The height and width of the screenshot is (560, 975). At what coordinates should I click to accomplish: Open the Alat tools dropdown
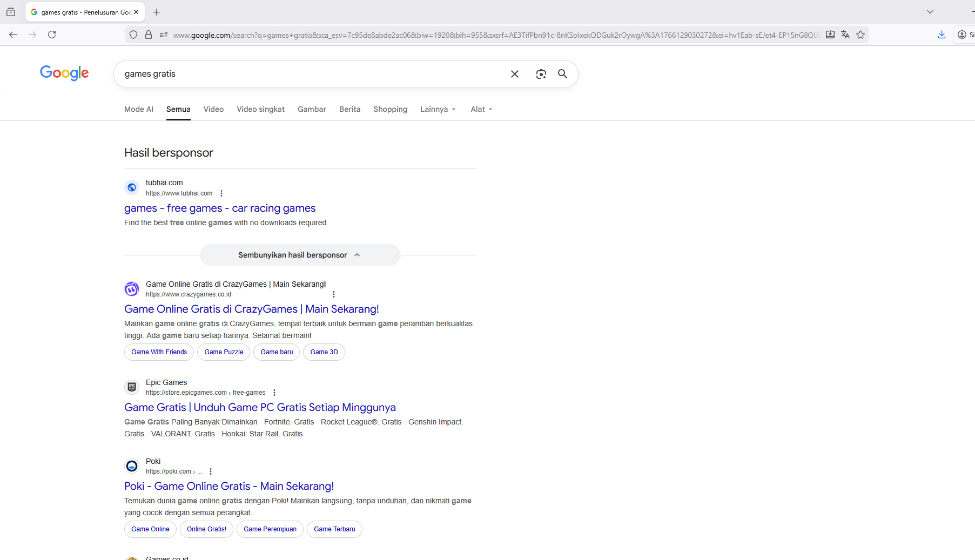tap(481, 109)
